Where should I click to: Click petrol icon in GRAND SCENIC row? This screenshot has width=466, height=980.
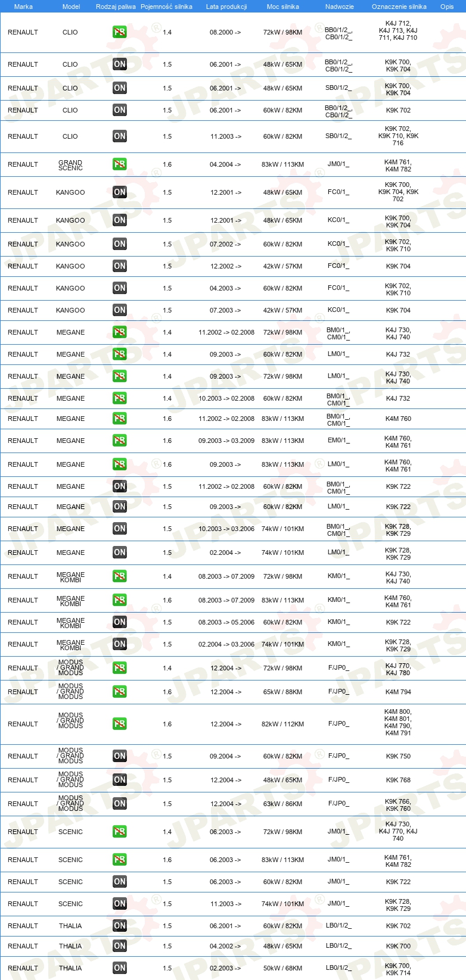click(120, 164)
